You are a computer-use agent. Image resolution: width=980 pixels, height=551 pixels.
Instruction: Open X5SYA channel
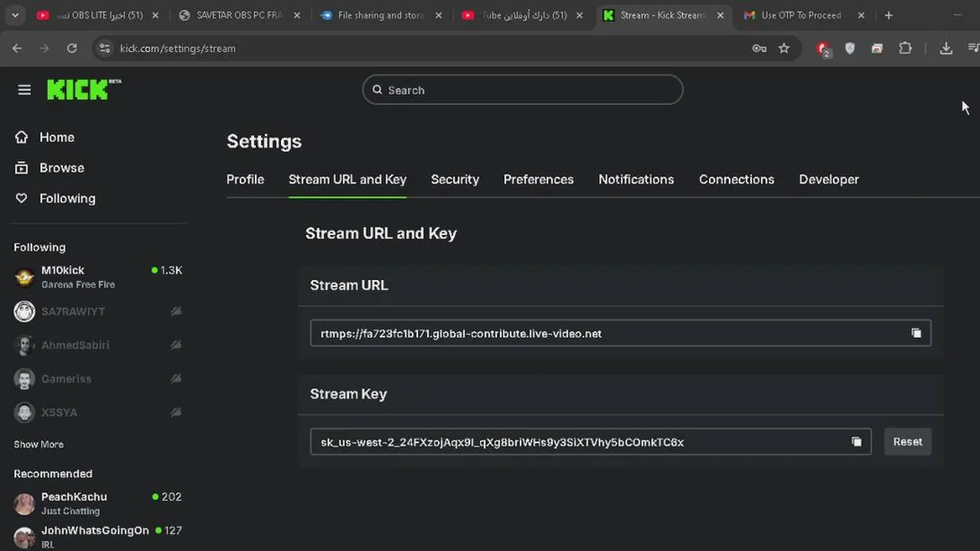point(98,412)
